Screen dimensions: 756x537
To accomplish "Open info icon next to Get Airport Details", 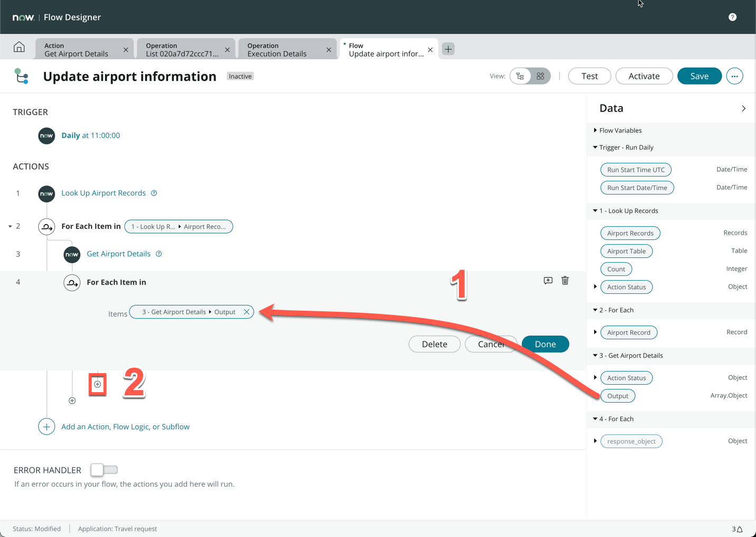I will 159,254.
